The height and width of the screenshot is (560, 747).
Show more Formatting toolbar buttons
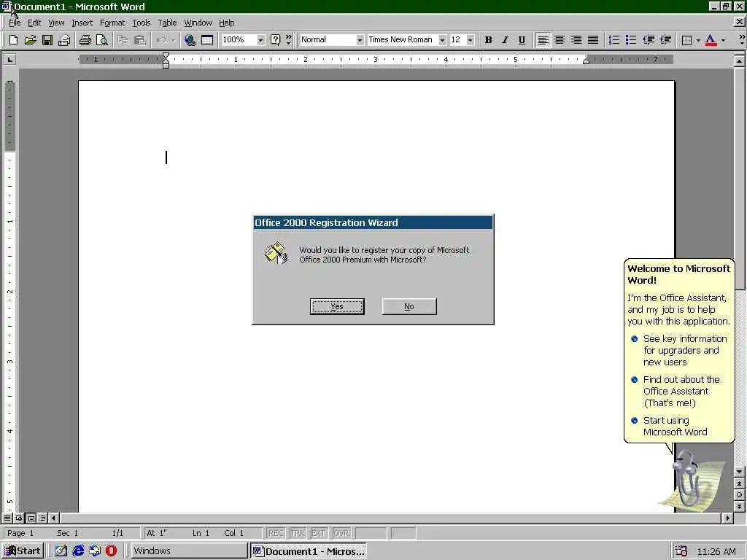pos(742,40)
